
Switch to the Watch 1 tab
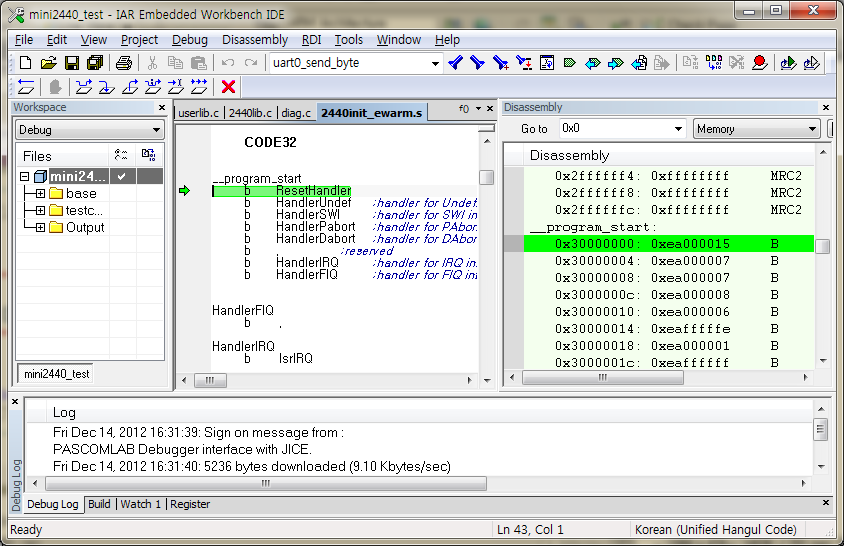pyautogui.click(x=140, y=505)
